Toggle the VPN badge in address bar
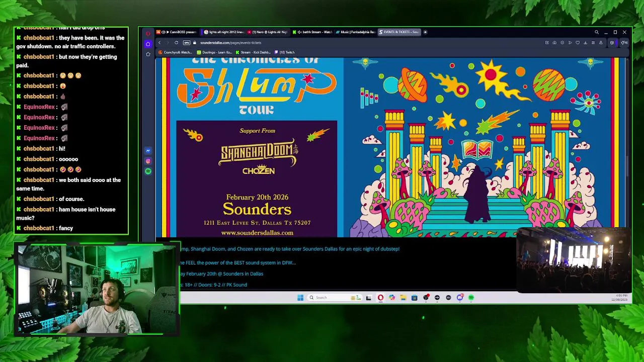Viewport: 644px width, 362px height. [x=186, y=43]
